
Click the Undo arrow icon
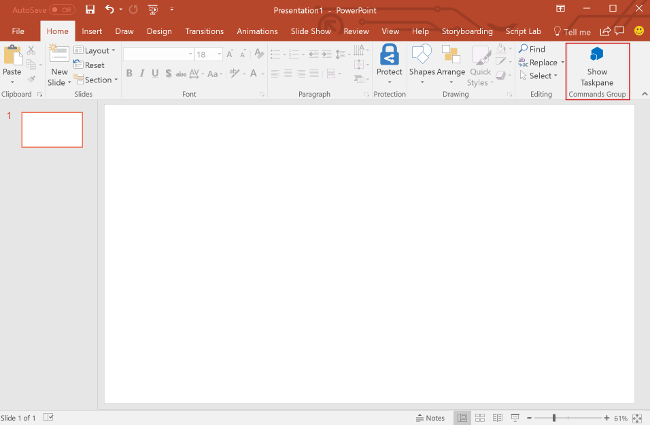(x=109, y=10)
